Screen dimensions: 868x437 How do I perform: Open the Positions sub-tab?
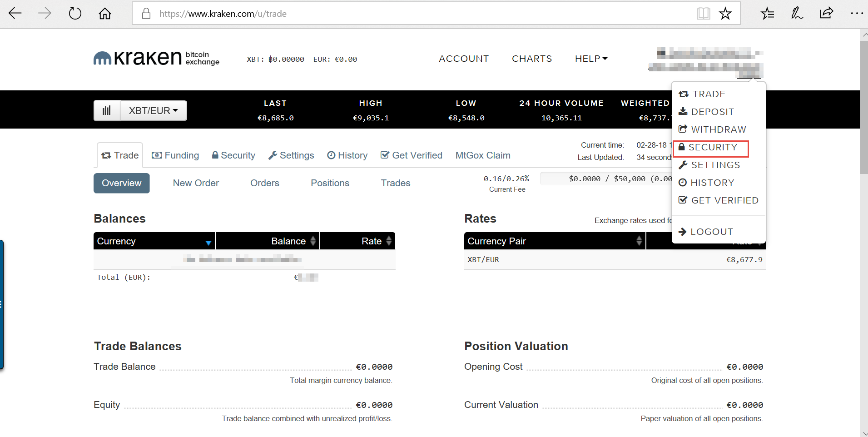pyautogui.click(x=330, y=183)
